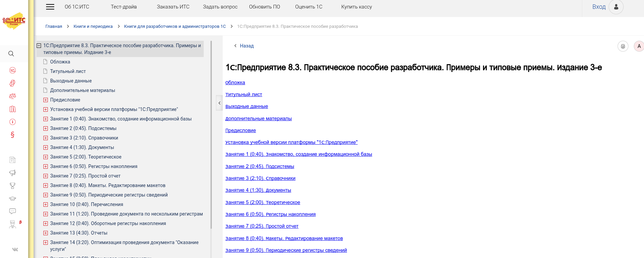Viewport: 644px width, 258px height.
Task: Open the newspaper sidebar icon
Action: (x=13, y=160)
